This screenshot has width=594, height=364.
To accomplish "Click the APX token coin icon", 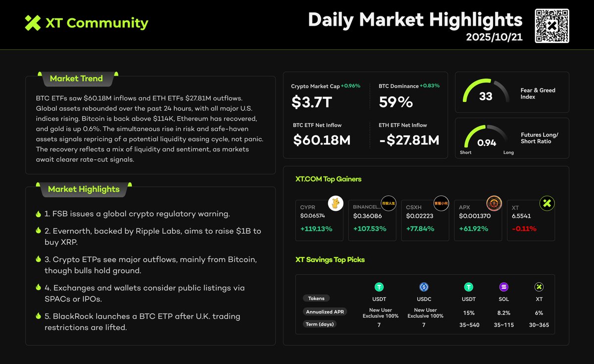I will (494, 203).
